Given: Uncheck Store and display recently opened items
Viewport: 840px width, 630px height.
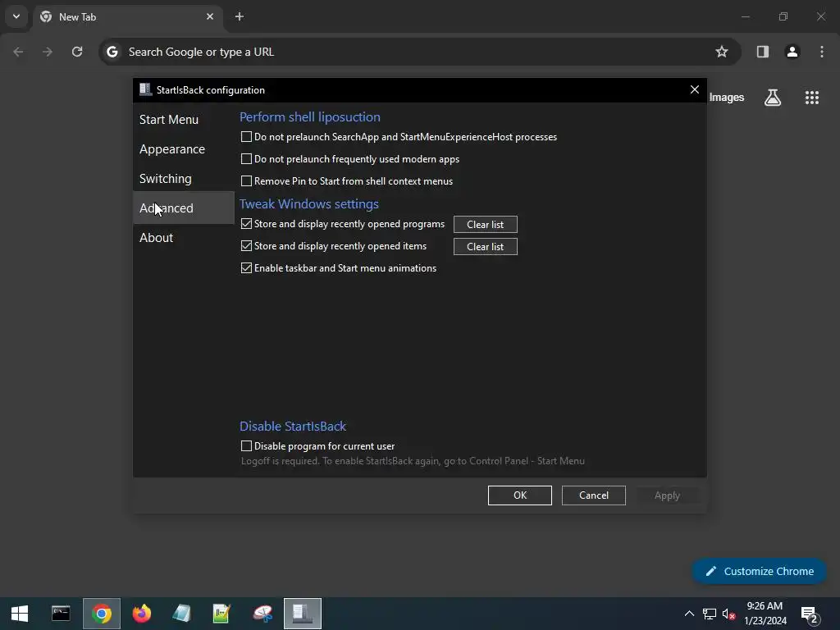Looking at the screenshot, I should pos(246,246).
